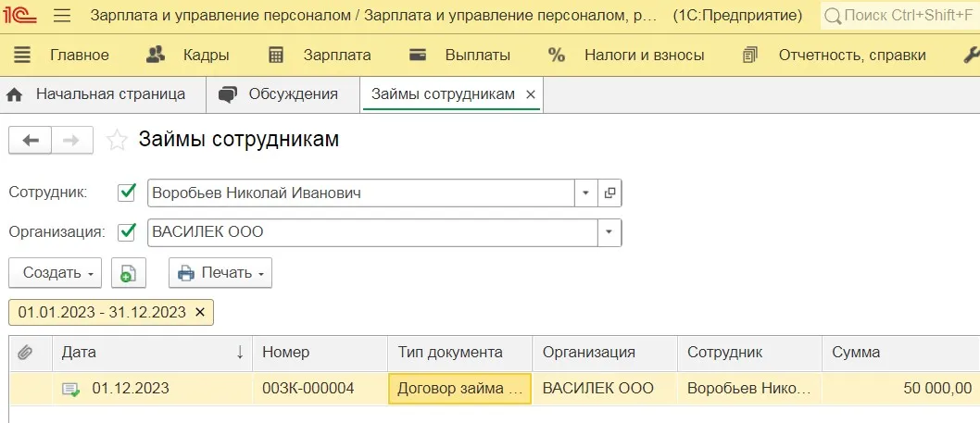The width and height of the screenshot is (980, 423).
Task: Remove the 01.01.2023 - 31.12.2023 period filter
Action: (200, 312)
